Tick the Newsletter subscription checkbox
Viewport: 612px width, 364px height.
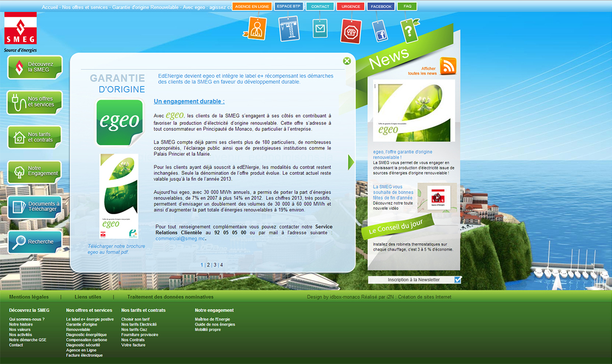tap(457, 279)
